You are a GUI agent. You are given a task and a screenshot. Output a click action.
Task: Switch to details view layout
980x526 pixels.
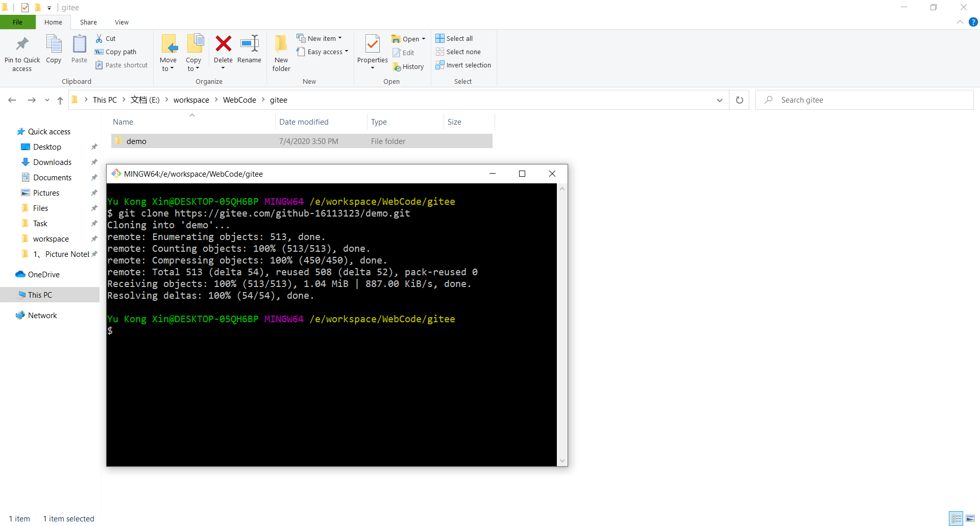956,518
